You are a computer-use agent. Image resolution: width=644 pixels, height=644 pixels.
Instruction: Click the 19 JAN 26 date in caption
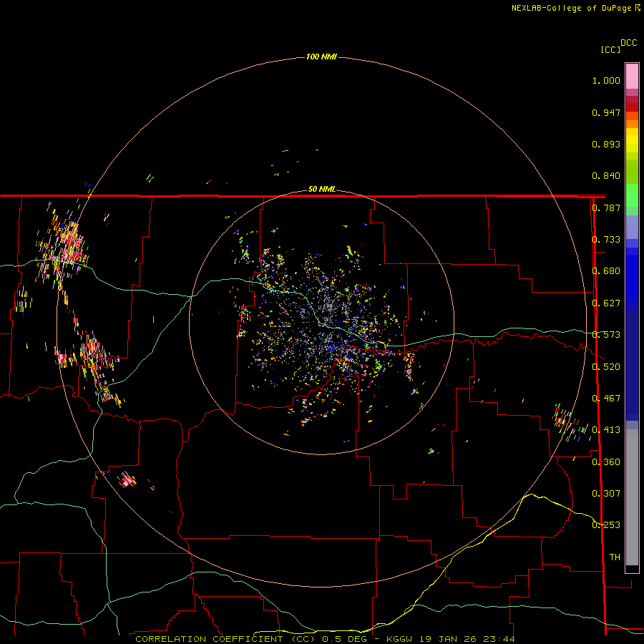[449, 639]
